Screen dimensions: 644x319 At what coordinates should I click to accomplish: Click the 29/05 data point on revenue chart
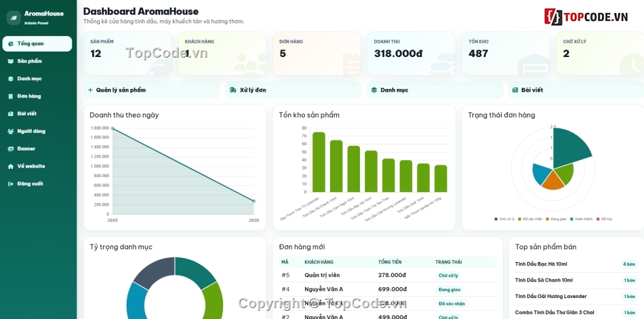coord(254,201)
